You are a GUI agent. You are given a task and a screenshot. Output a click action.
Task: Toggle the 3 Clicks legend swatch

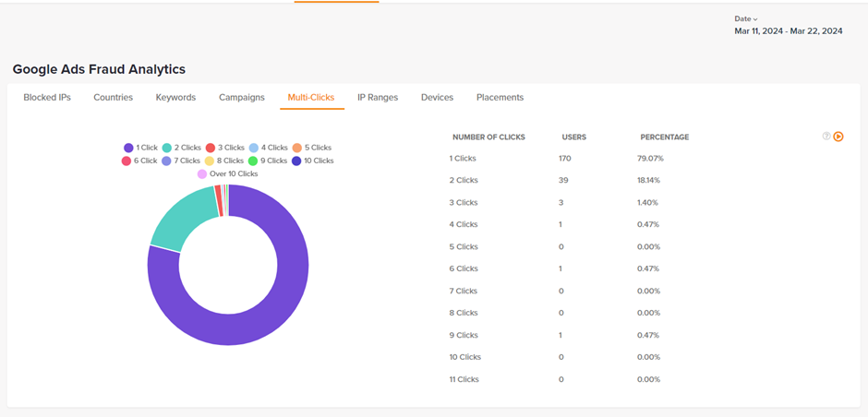[211, 148]
